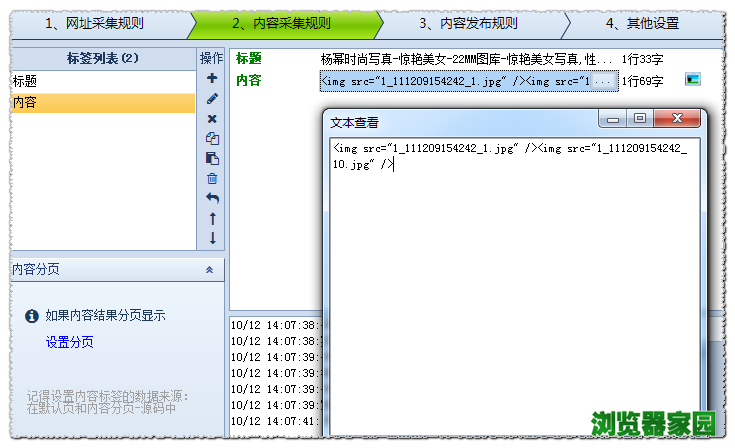Image resolution: width=735 pixels, height=448 pixels.
Task: Select 标题 in the tag list
Action: coord(100,81)
